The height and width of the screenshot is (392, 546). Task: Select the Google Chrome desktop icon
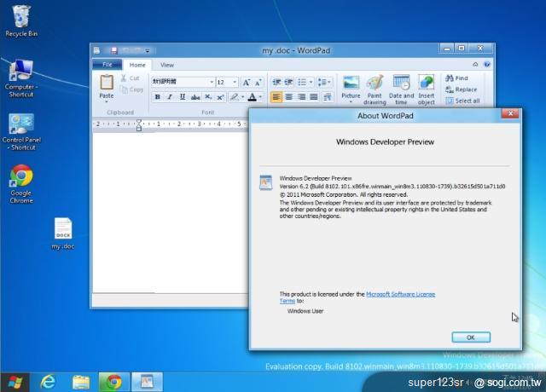pos(21,184)
